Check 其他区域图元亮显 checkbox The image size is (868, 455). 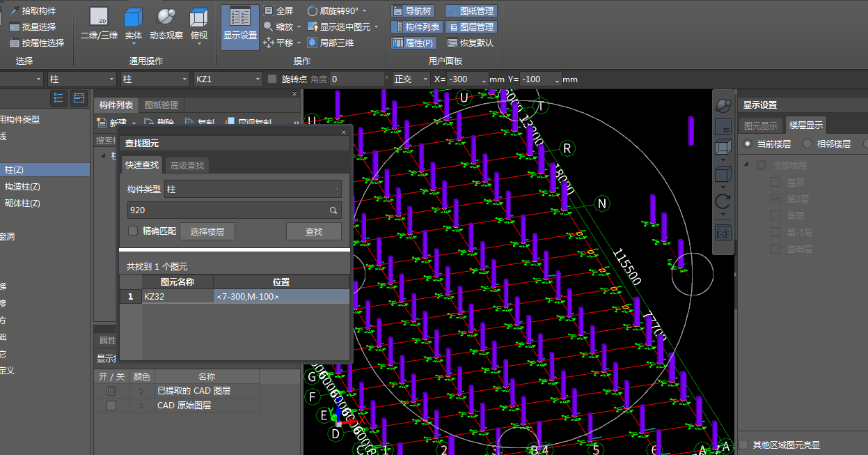tap(744, 445)
